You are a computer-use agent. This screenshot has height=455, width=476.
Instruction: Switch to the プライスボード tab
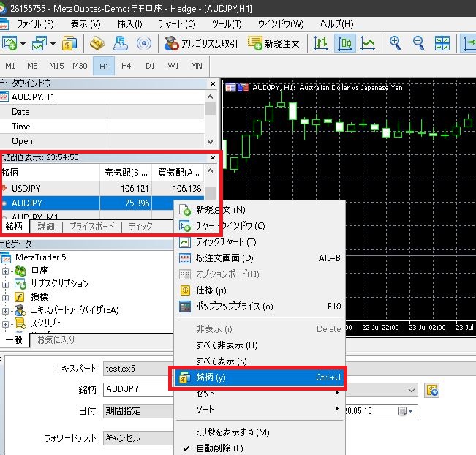92,226
